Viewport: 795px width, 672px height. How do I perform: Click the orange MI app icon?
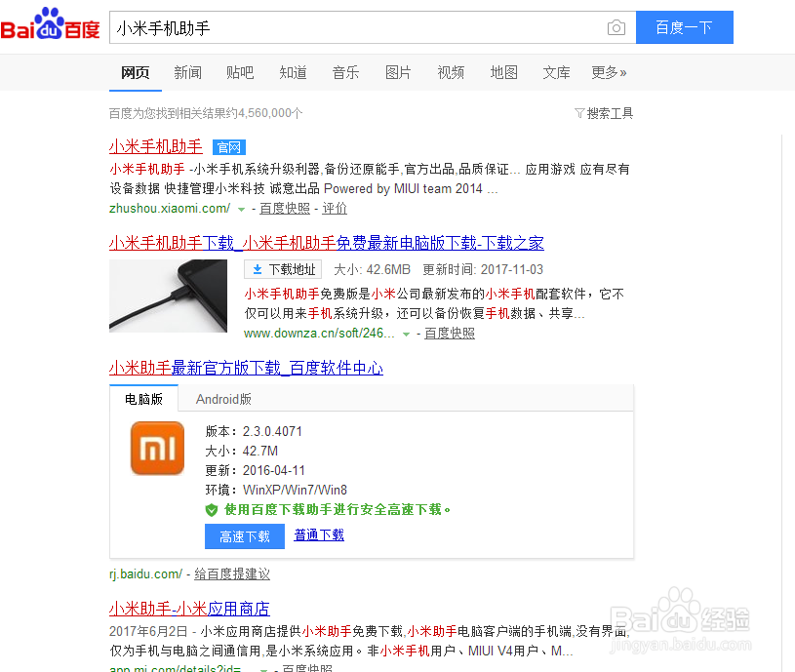coord(157,448)
